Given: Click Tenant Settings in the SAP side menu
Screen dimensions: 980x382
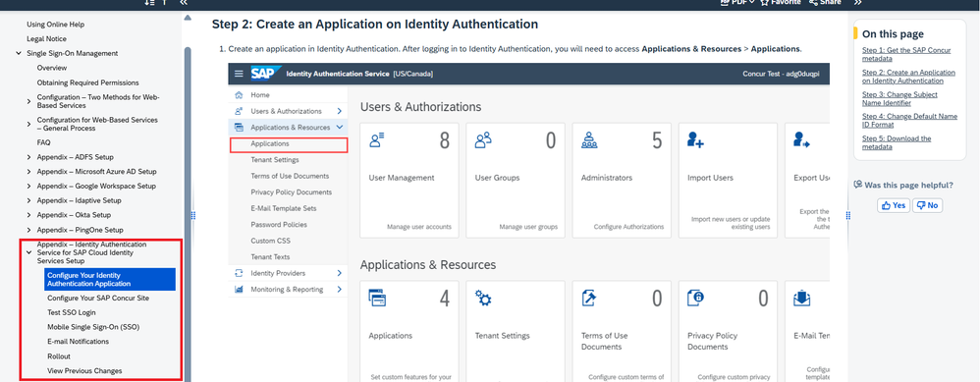Looking at the screenshot, I should 275,160.
